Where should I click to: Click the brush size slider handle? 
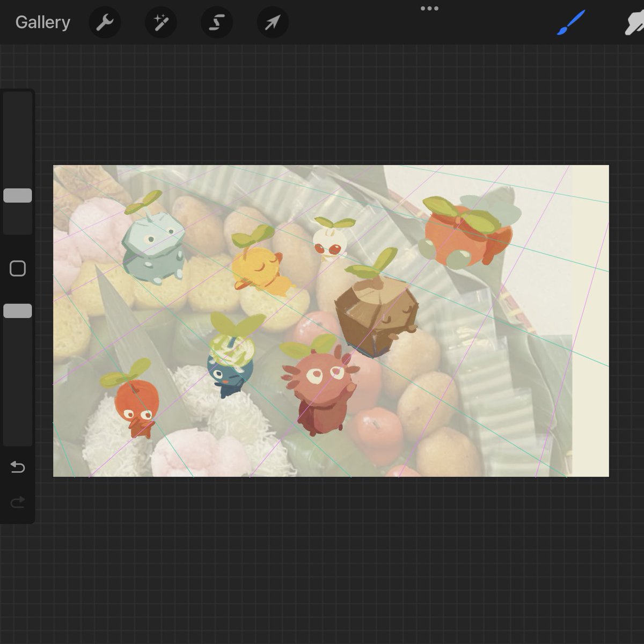pos(18,195)
